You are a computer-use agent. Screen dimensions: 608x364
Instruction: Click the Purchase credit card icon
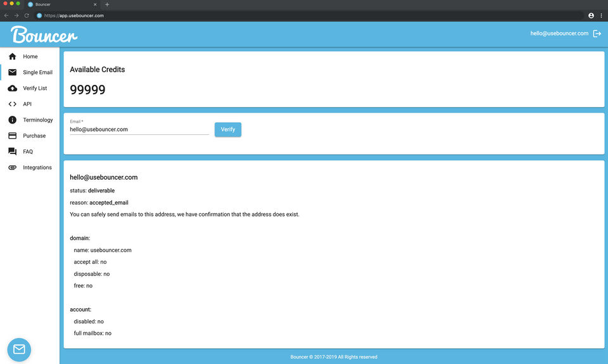(x=13, y=135)
